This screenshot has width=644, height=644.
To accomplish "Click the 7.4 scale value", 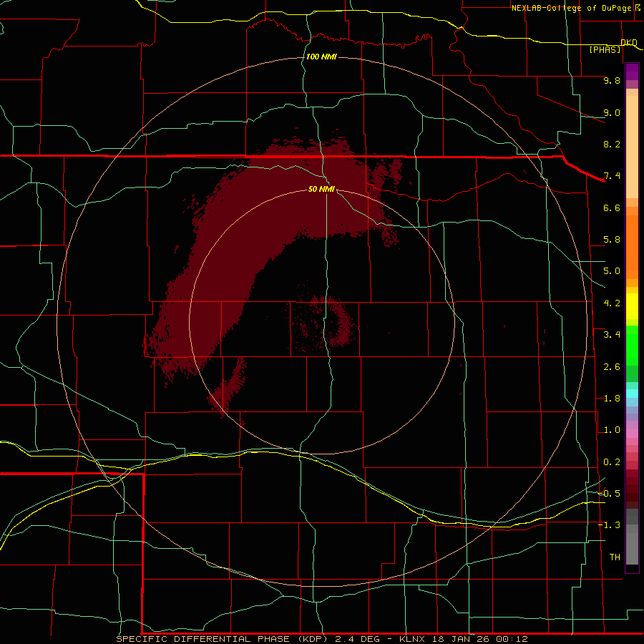I will pyautogui.click(x=612, y=176).
